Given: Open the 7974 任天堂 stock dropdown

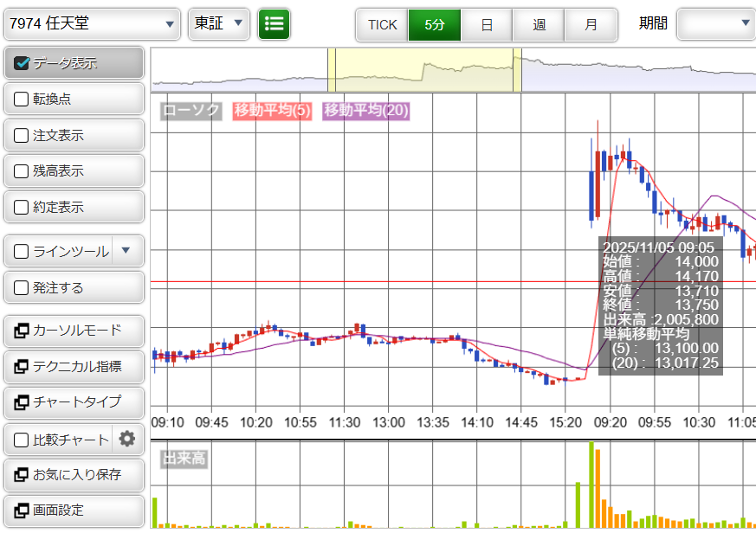Looking at the screenshot, I should click(91, 23).
